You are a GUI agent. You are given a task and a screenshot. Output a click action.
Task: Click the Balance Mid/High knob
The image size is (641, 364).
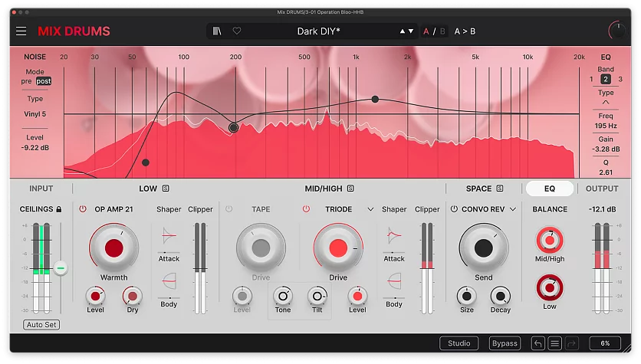[550, 240]
